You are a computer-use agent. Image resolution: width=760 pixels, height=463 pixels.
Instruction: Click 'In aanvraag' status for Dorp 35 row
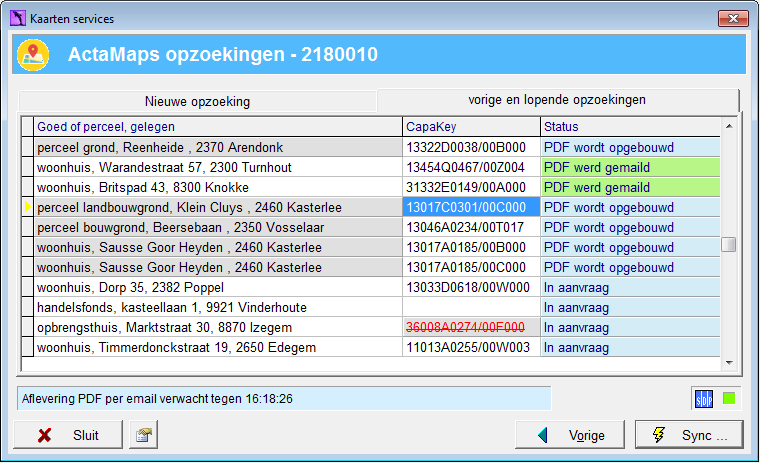coord(631,287)
